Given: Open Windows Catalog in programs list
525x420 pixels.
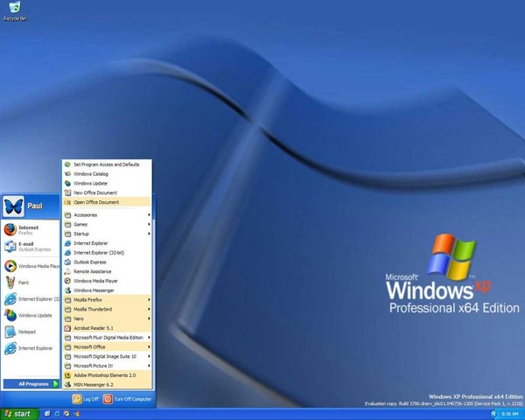Looking at the screenshot, I should [107, 174].
